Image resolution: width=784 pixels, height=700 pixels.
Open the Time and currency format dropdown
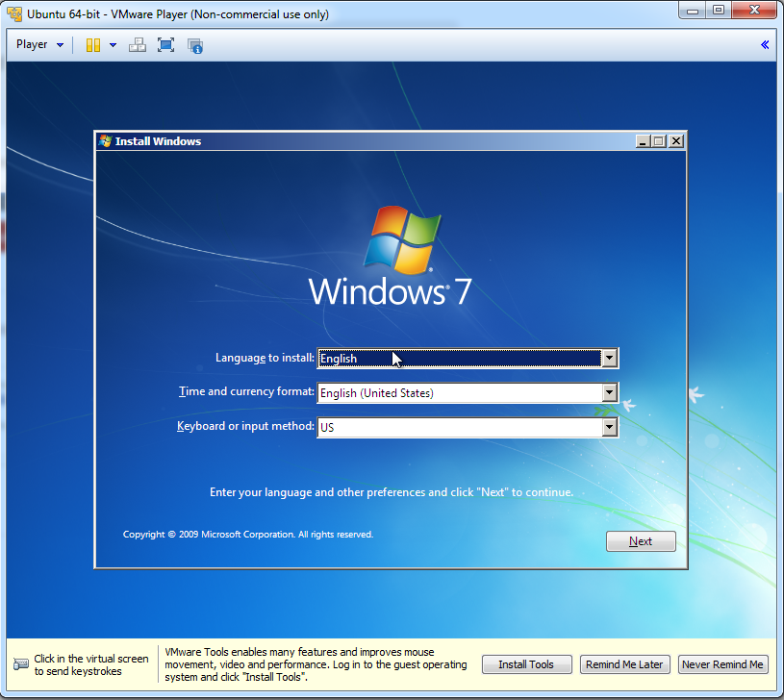(610, 392)
